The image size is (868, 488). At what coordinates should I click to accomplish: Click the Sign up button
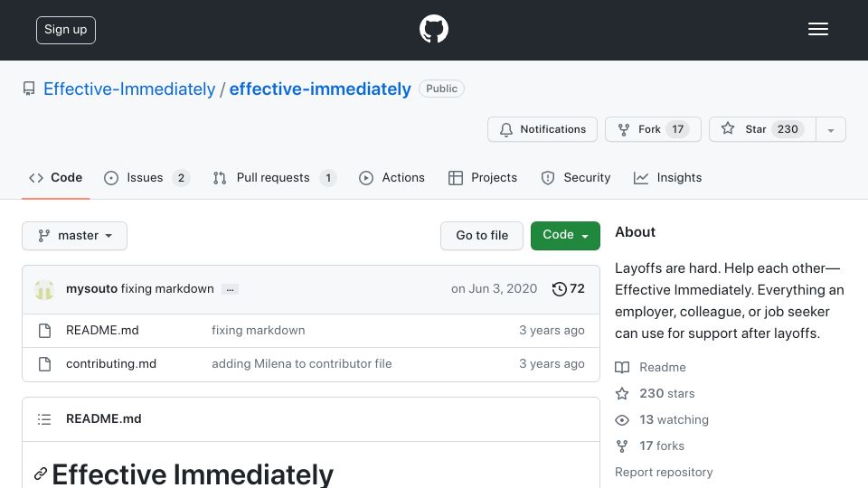[x=66, y=30]
